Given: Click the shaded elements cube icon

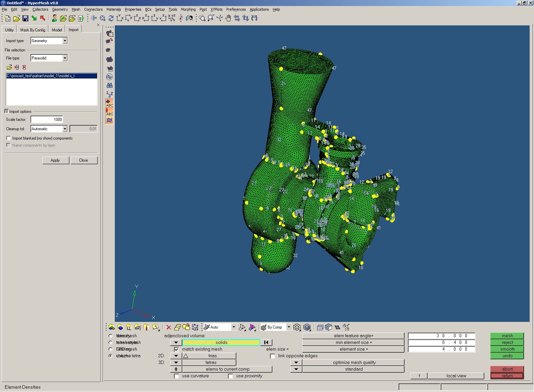Looking at the screenshot, I should coord(307,327).
